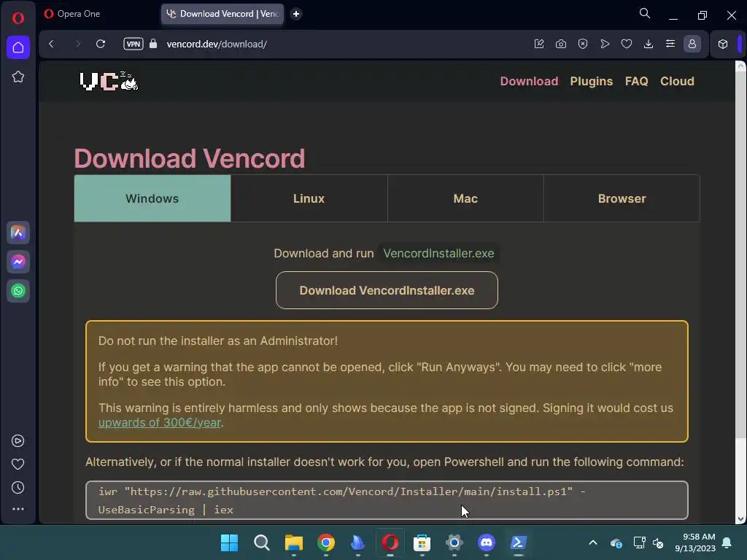Expand system tray hidden icons chevron
This screenshot has width=747, height=560.
[x=593, y=542]
